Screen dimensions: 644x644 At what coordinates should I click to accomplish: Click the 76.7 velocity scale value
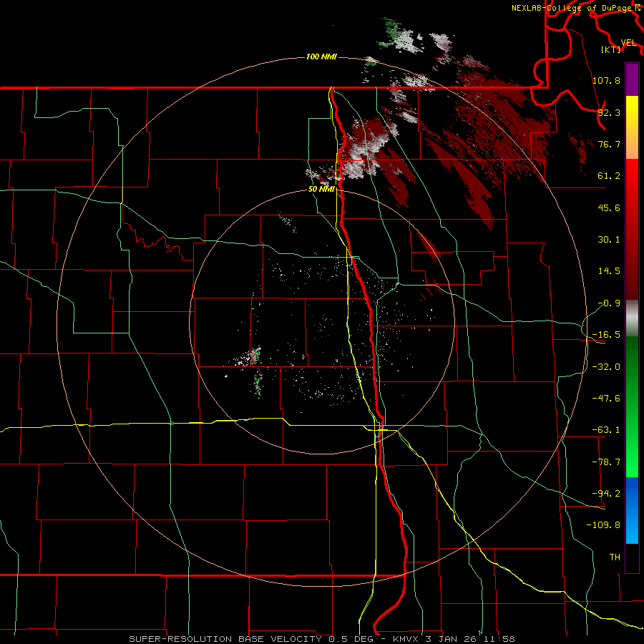[x=609, y=144]
